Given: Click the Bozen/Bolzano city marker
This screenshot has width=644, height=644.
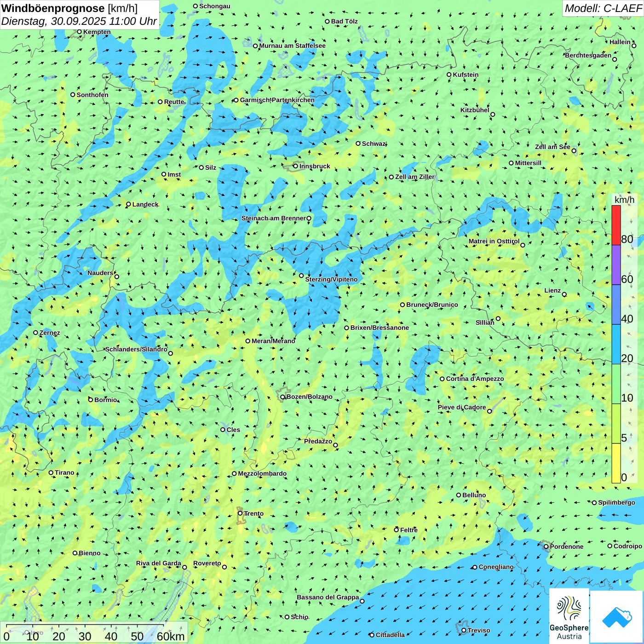Looking at the screenshot, I should point(283,397).
